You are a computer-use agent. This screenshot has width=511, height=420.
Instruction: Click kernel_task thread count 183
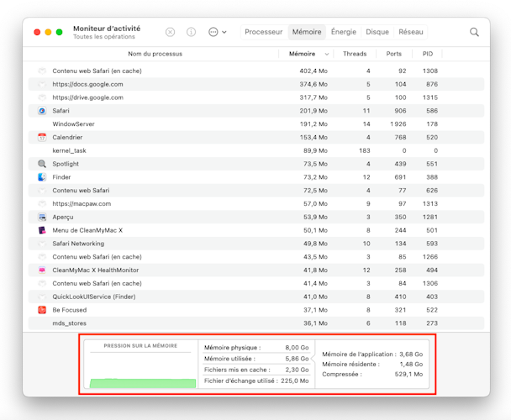coord(365,150)
